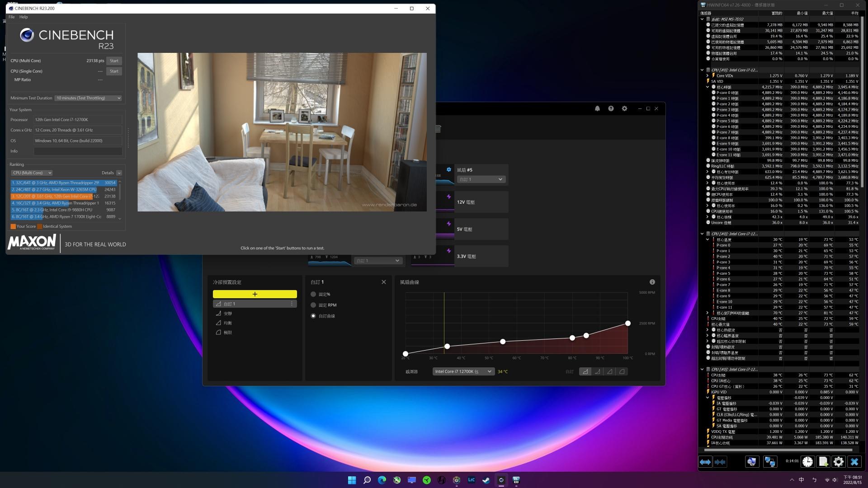Click the gear icon beside fan #5
This screenshot has height=488, width=868.
pyautogui.click(x=448, y=169)
